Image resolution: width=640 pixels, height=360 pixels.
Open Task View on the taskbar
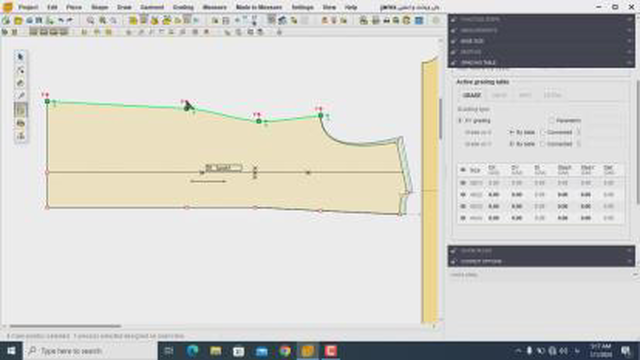[x=169, y=351]
